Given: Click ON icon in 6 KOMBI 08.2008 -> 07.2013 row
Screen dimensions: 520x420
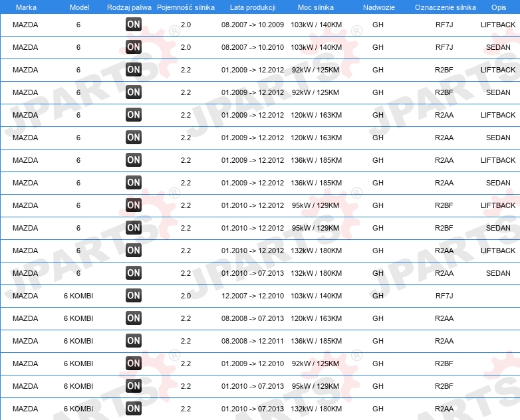Looking at the screenshot, I should point(134,318).
